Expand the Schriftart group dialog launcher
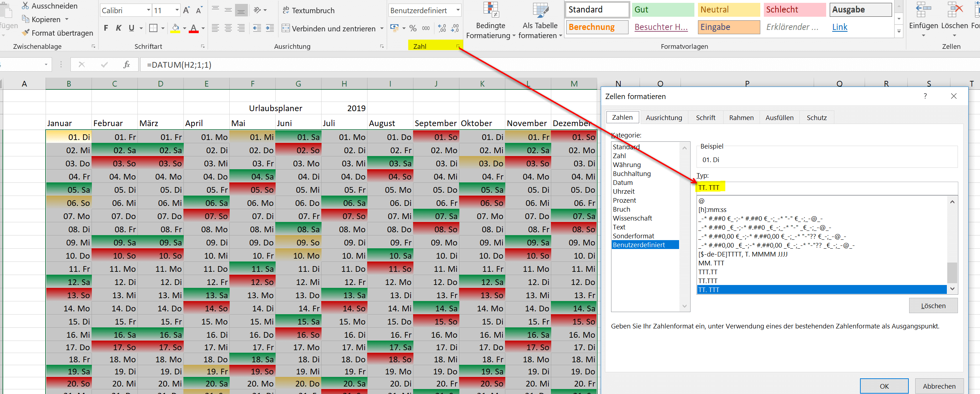 [203, 46]
